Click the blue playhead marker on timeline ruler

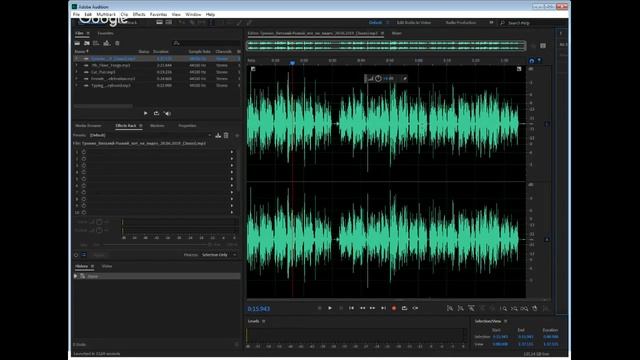coord(292,63)
